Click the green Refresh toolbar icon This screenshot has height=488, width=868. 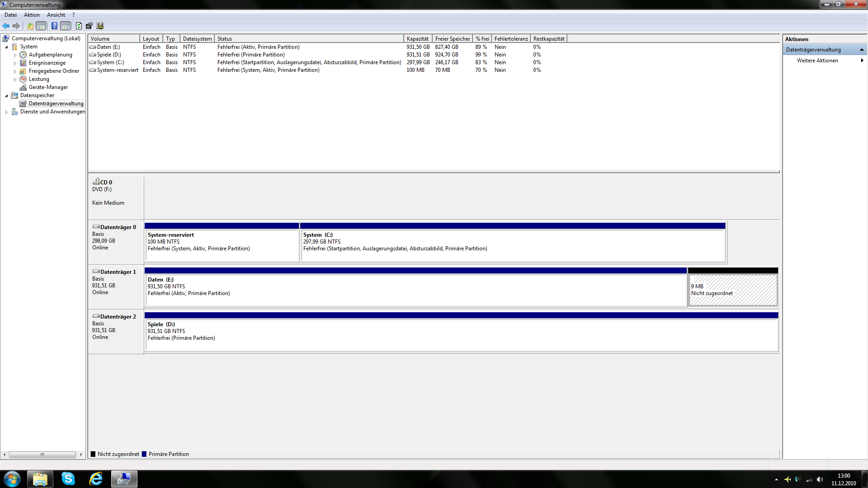point(79,26)
